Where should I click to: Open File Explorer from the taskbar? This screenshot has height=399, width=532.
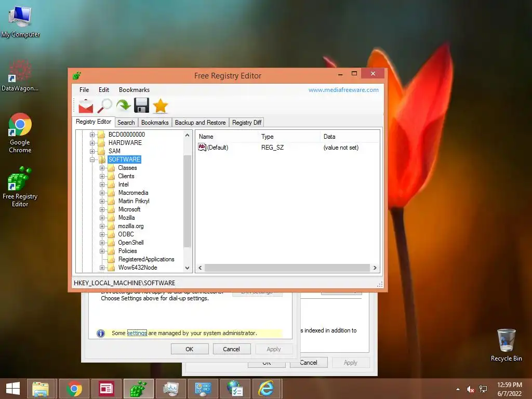41,389
